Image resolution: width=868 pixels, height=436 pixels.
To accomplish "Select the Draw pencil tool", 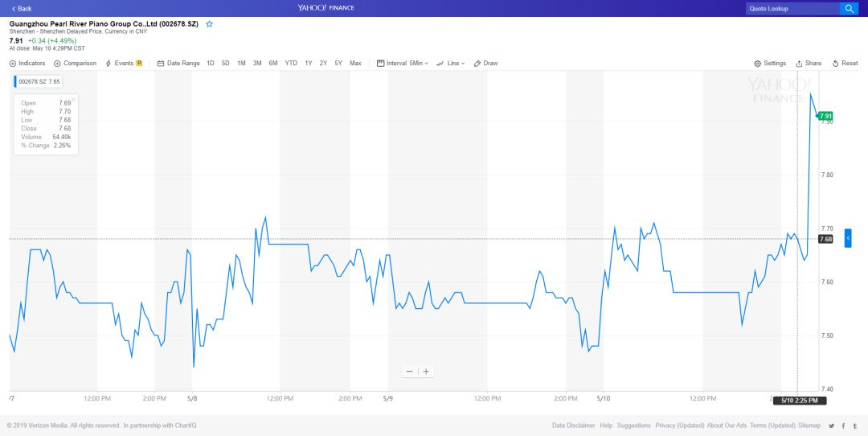I will (486, 64).
